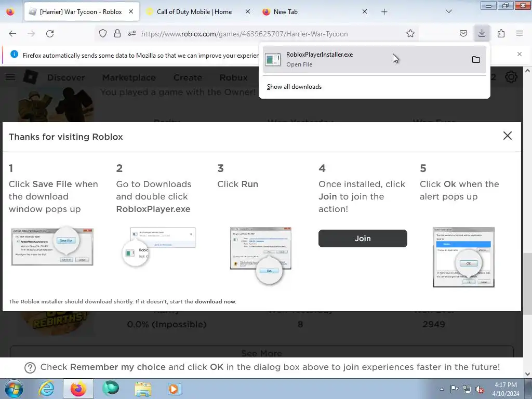532x399 pixels.
Task: Click the Firefox taskbar icon
Action: pyautogui.click(x=78, y=389)
